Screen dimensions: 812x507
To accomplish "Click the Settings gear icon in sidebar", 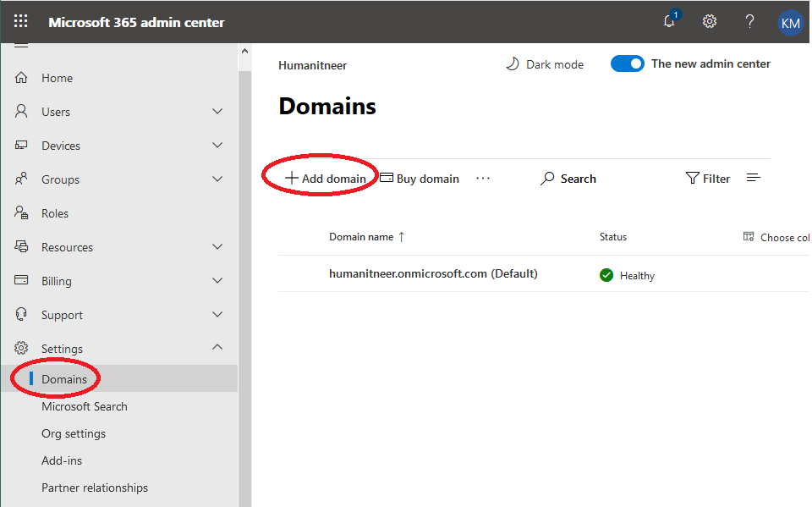I will pos(21,348).
